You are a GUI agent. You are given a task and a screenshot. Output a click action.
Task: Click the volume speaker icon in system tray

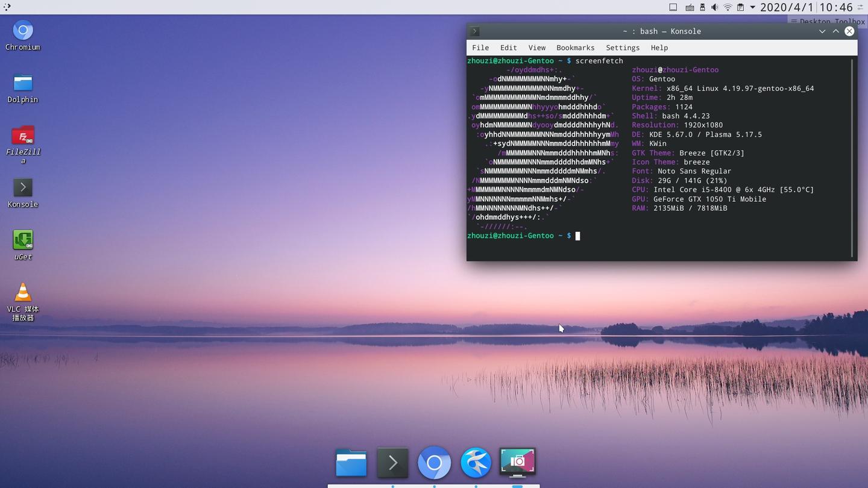(715, 7)
